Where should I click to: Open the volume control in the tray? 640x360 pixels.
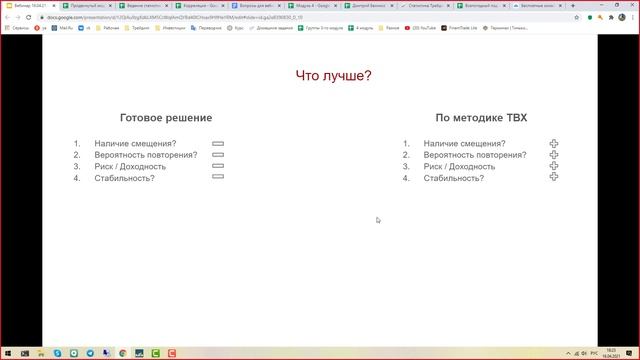pos(584,353)
